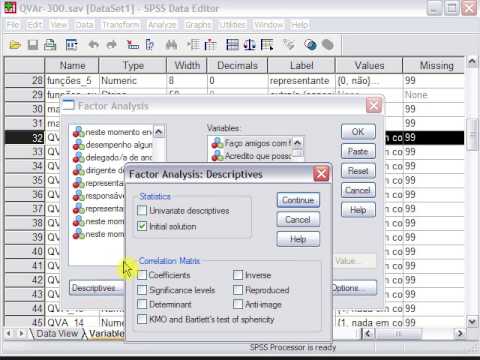Image resolution: width=480 pixels, height=360 pixels.
Task: Uncheck the Initial solution checkbox
Action: (142, 226)
